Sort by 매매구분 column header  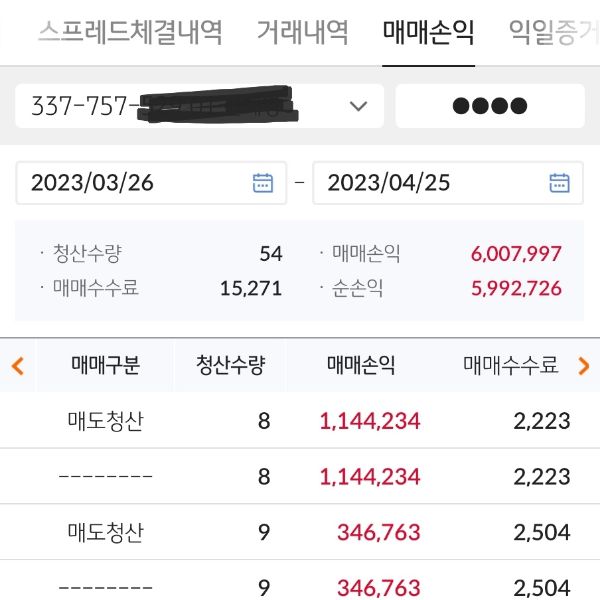[105, 366]
